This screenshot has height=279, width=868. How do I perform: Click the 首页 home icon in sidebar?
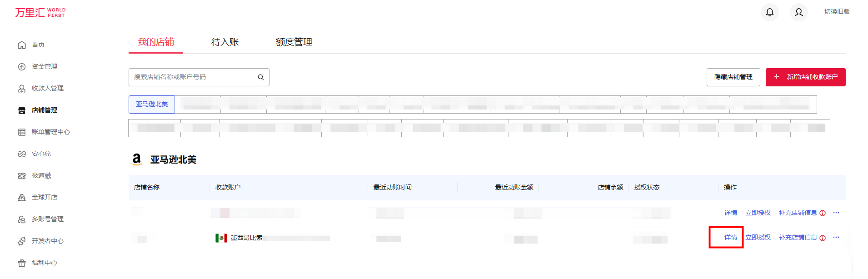(22, 45)
